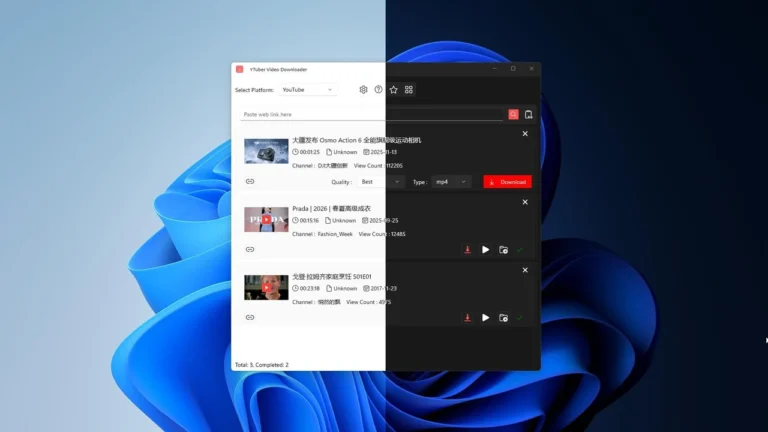The width and height of the screenshot is (768, 432).
Task: Play the Prada 2026 video
Action: point(485,250)
